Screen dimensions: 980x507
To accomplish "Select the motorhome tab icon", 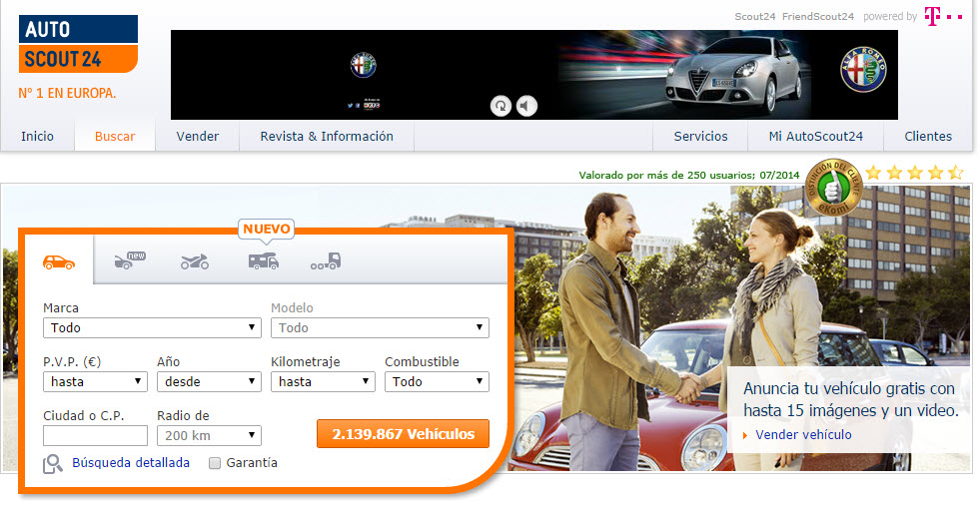I will (x=263, y=261).
